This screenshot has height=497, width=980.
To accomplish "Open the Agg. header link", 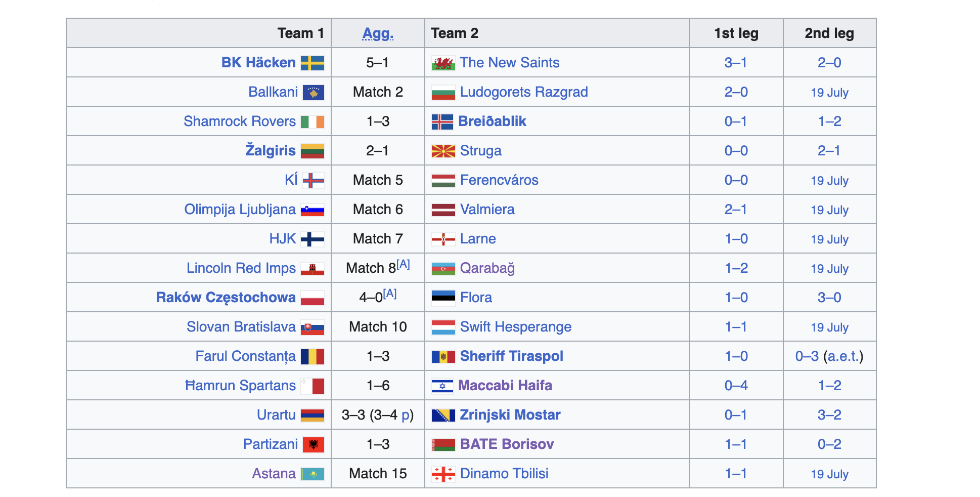I will (378, 33).
